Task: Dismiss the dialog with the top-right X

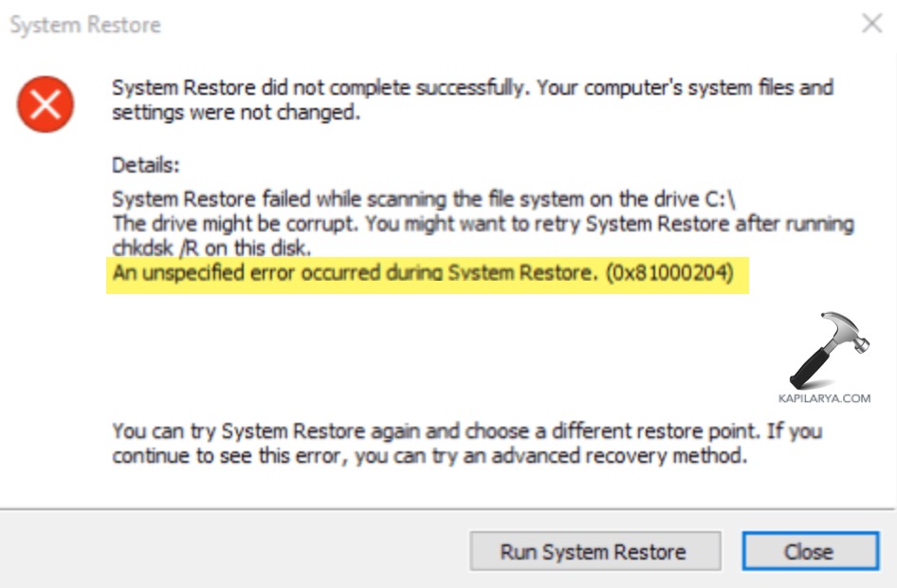Action: coord(873,24)
